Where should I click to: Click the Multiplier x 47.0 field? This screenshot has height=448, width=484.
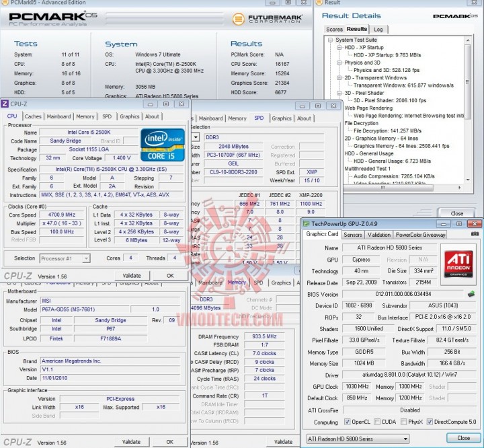pyautogui.click(x=62, y=223)
